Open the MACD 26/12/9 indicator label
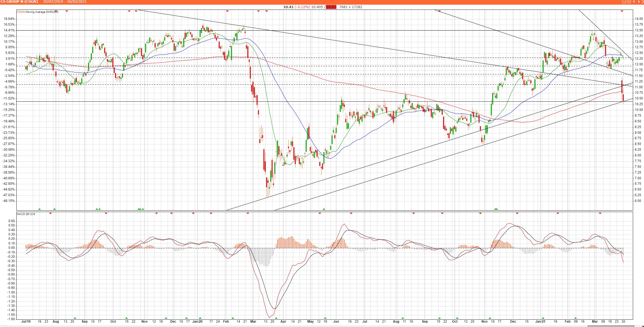The image size is (644, 327). coord(26,214)
